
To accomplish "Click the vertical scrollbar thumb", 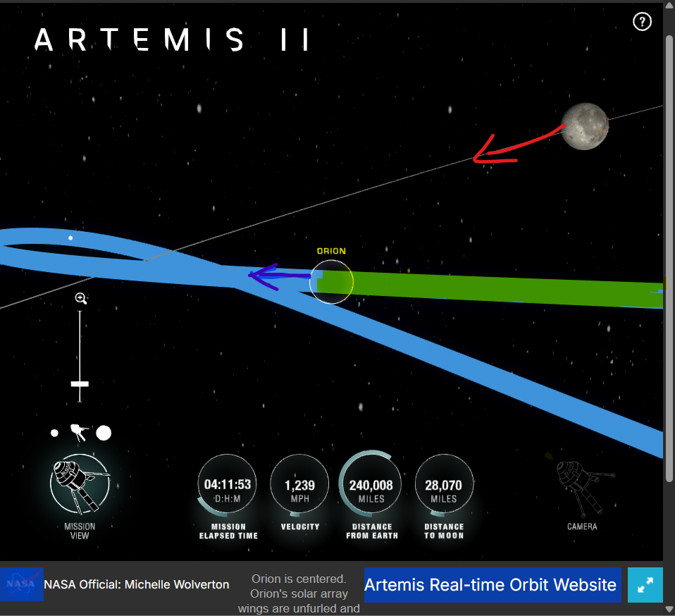I will tap(669, 258).
